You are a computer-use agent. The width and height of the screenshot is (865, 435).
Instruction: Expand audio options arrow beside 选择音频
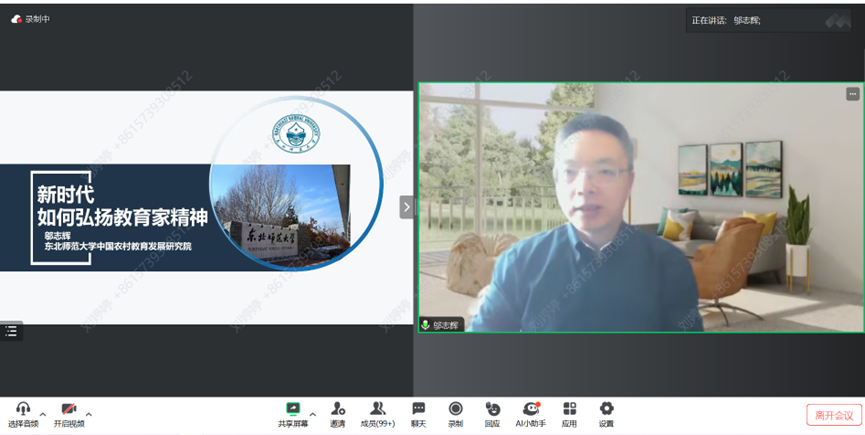(x=43, y=414)
